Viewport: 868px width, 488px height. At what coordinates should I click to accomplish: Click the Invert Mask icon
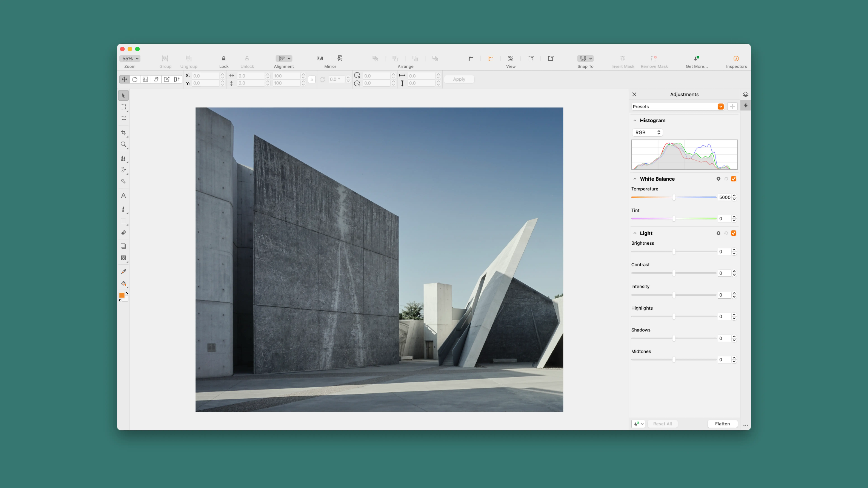[x=622, y=59]
